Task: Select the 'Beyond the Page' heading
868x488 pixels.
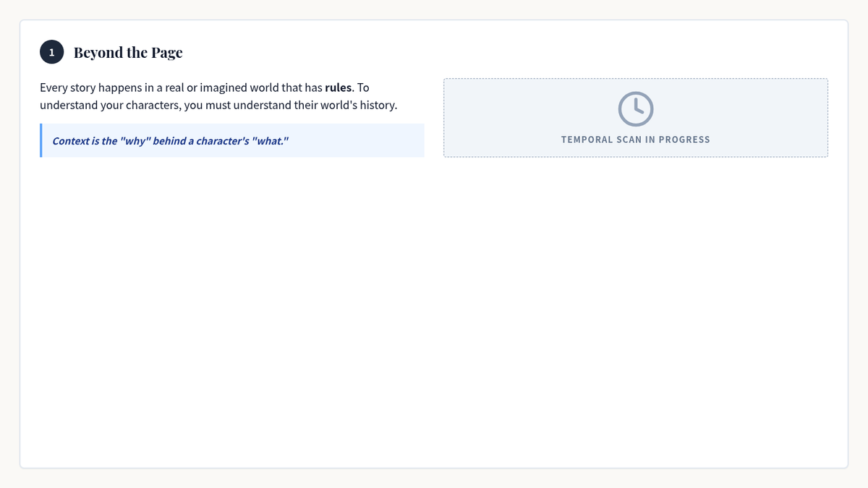Action: 128,53
